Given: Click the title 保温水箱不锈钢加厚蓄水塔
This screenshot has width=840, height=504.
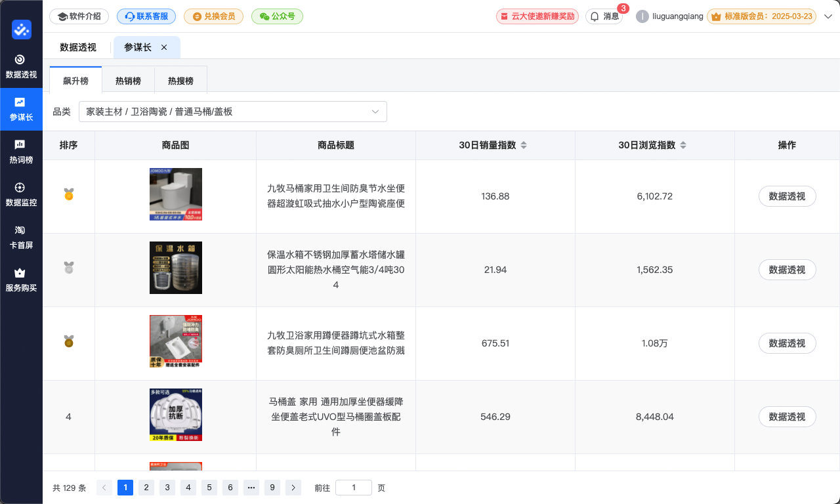Looking at the screenshot, I should pos(336,270).
